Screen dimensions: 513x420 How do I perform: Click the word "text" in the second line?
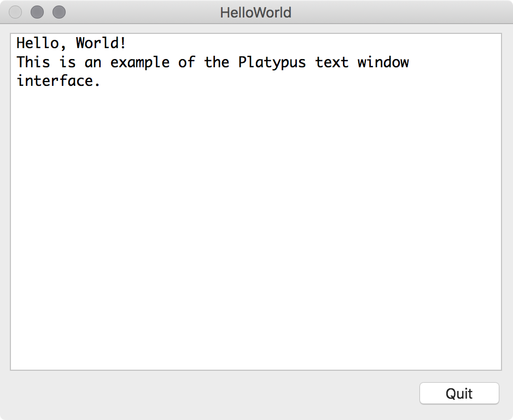[x=332, y=62]
